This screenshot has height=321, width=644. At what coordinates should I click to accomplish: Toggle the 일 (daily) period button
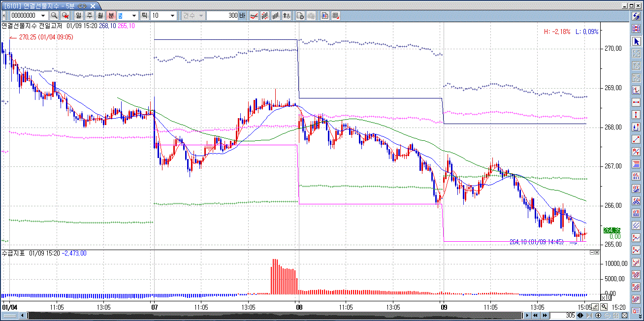click(78, 16)
